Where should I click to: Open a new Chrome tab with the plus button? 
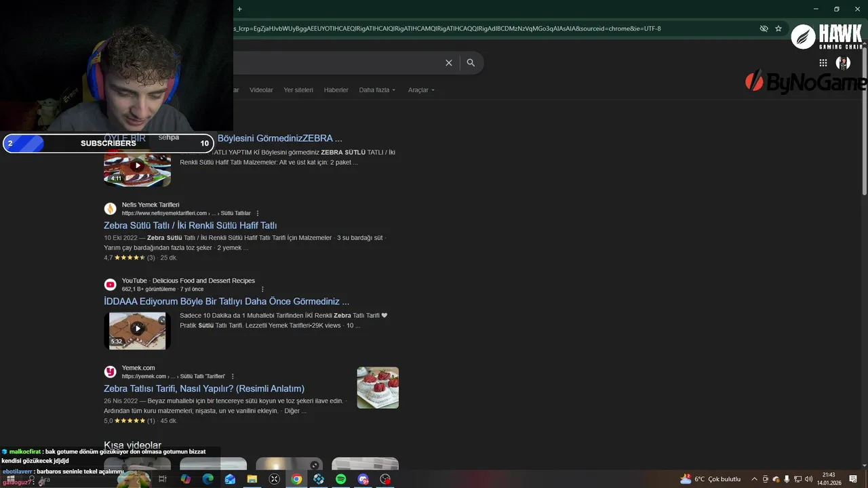(x=239, y=9)
